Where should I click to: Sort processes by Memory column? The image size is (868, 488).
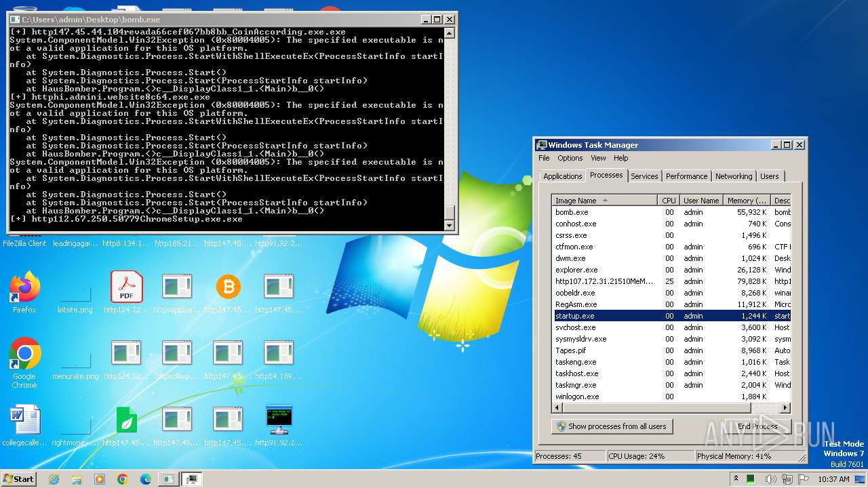pos(747,201)
